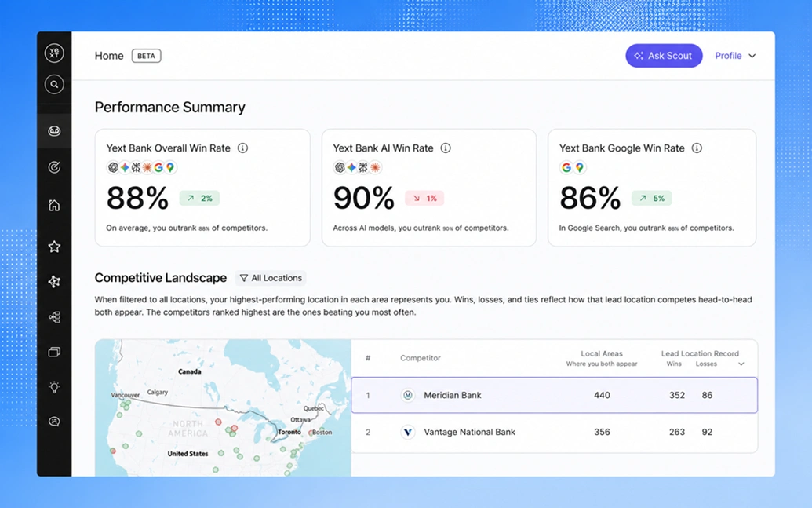Image resolution: width=812 pixels, height=508 pixels.
Task: Click Google G icon in Google Win Rate card
Action: pos(566,167)
